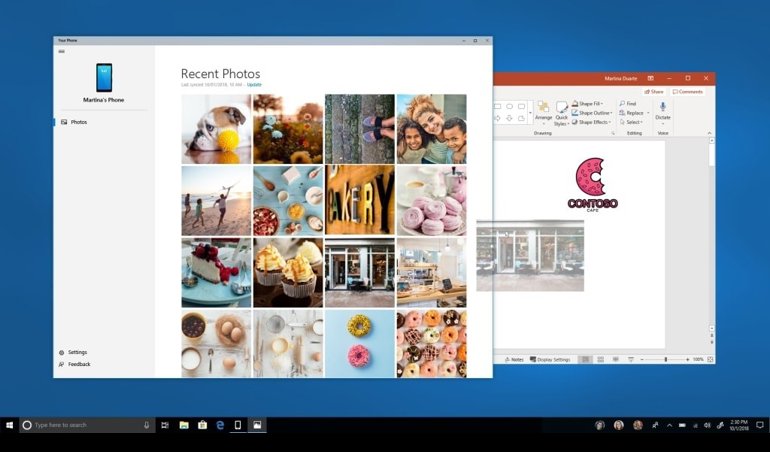This screenshot has width=770, height=452.
Task: Open Settings in Your Phone sidebar
Action: pyautogui.click(x=77, y=352)
